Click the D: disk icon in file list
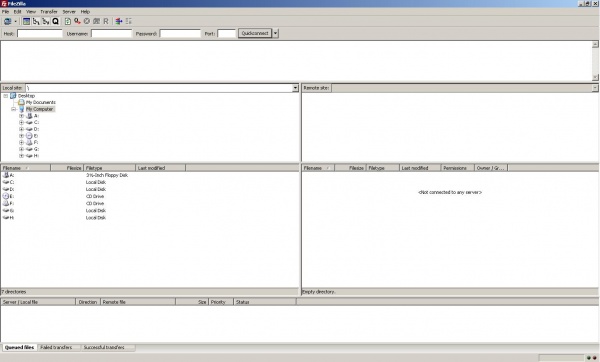Viewport: 600px width, 362px height. [6, 189]
